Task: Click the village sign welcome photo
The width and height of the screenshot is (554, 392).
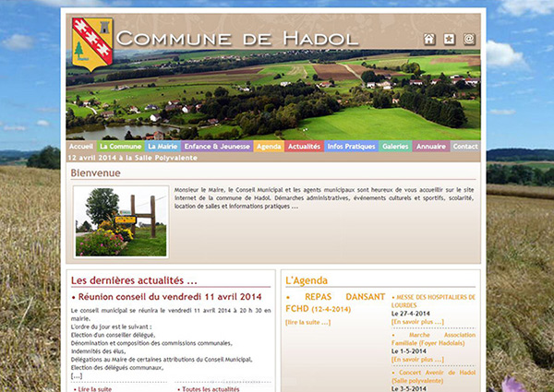Action: click(x=121, y=222)
